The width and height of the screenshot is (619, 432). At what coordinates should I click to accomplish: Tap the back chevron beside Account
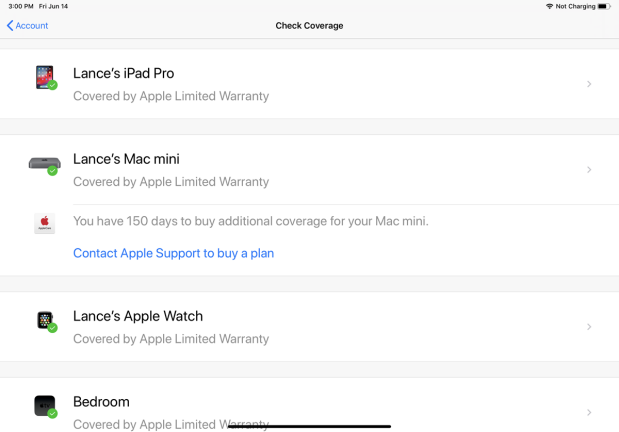tap(10, 26)
